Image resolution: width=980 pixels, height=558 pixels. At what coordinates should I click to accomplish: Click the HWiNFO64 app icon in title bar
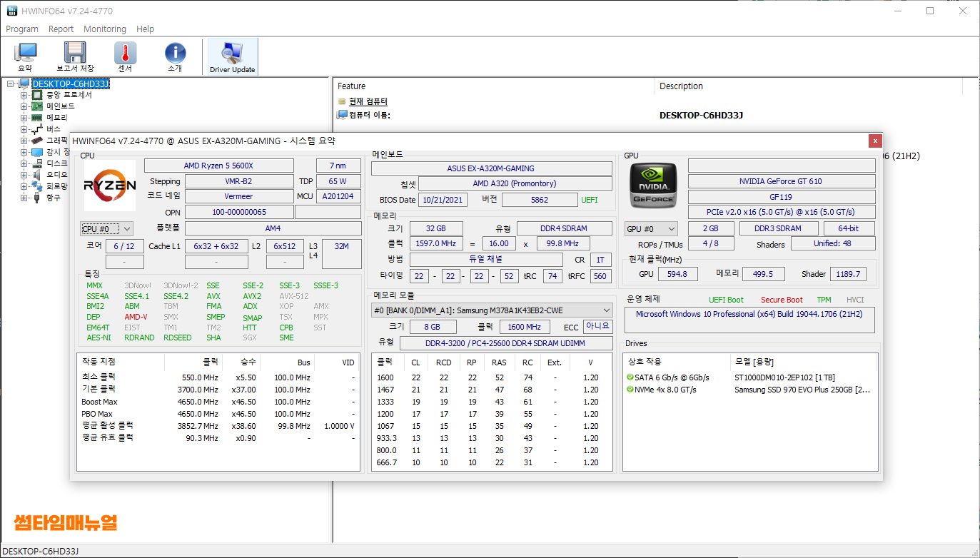coord(12,11)
